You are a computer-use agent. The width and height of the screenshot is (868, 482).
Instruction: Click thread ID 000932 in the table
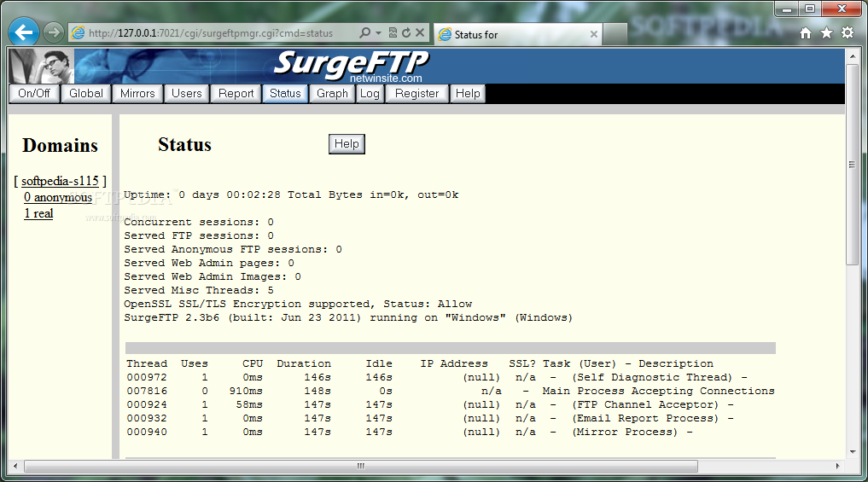pos(147,418)
